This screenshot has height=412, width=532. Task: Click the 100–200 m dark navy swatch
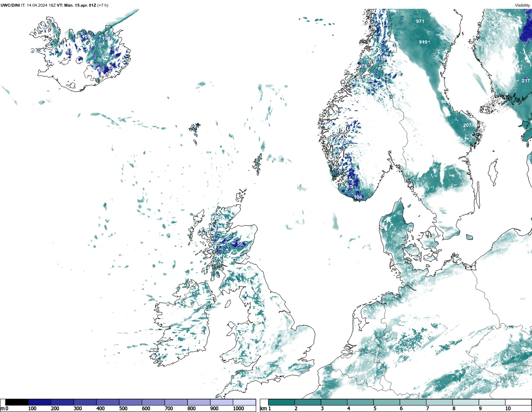coord(39,402)
